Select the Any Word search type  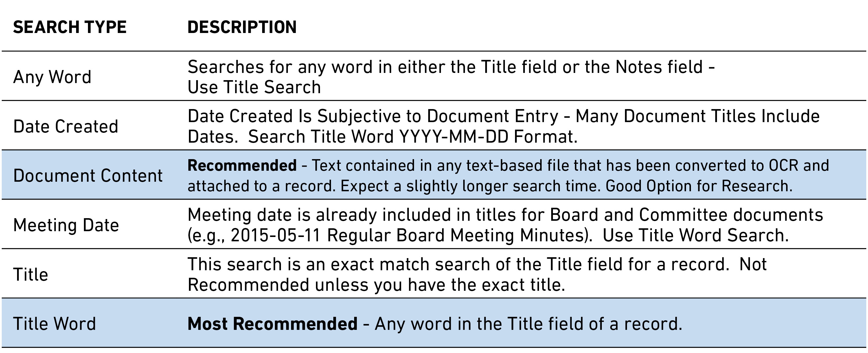(x=52, y=77)
